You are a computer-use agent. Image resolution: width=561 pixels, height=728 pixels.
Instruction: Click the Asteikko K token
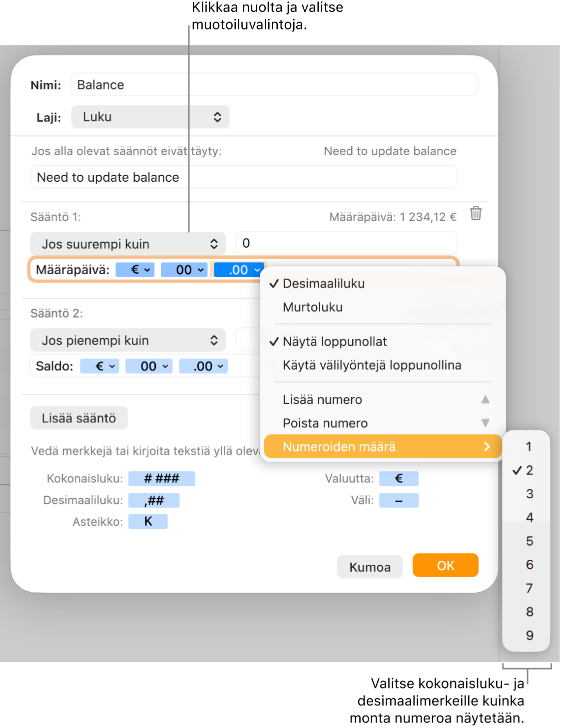click(148, 522)
